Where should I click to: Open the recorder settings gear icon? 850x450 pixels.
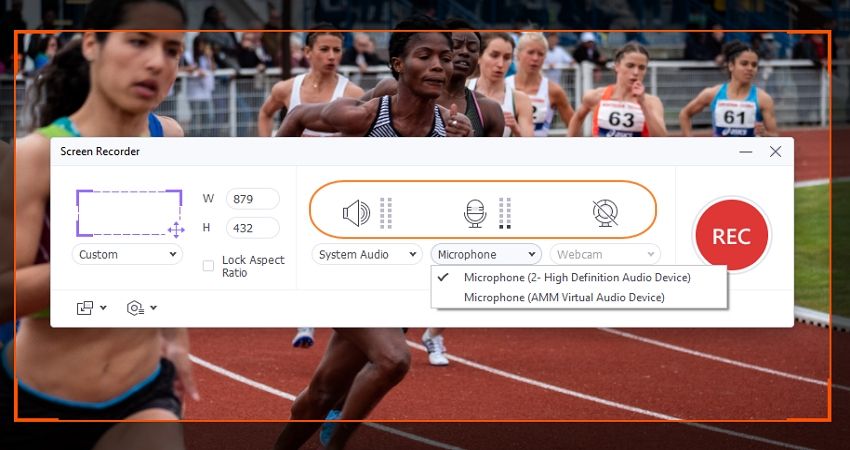point(135,308)
